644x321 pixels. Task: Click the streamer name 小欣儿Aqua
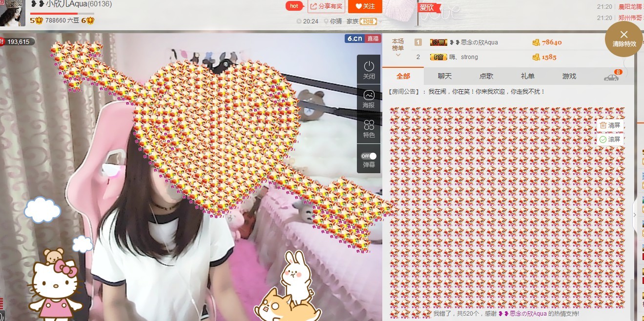coord(67,4)
